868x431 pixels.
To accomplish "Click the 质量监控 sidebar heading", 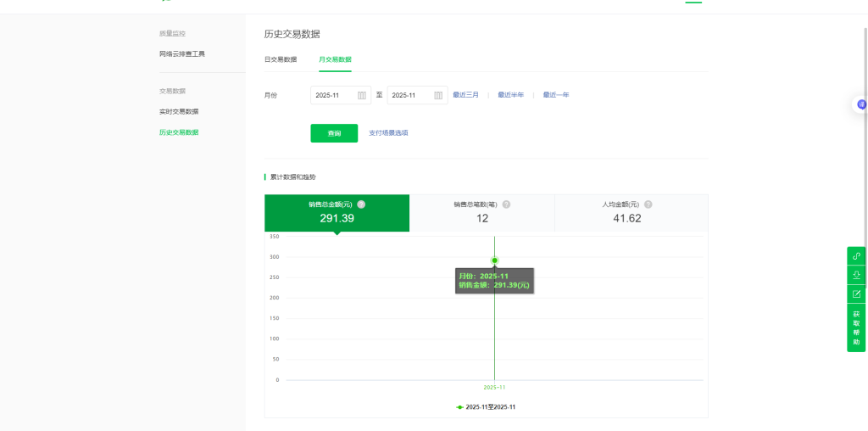I will [172, 33].
